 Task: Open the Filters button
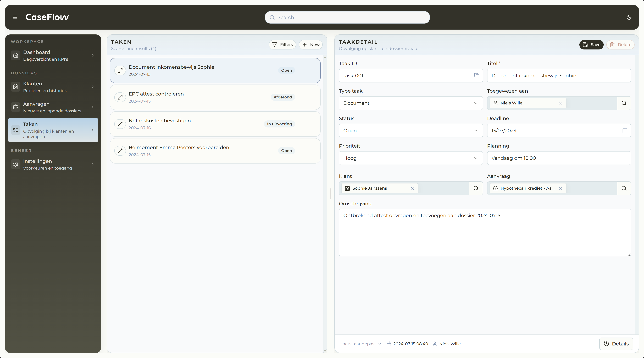282,44
